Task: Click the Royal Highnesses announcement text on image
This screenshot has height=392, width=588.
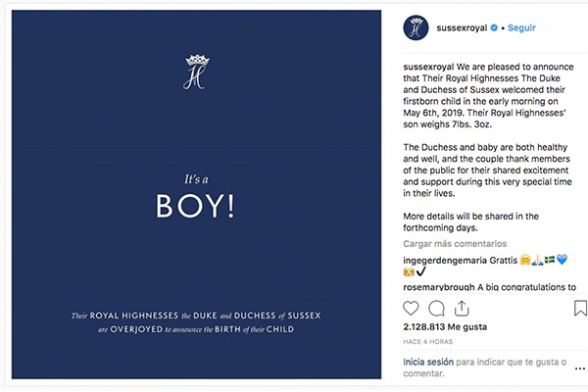Action: [196, 322]
